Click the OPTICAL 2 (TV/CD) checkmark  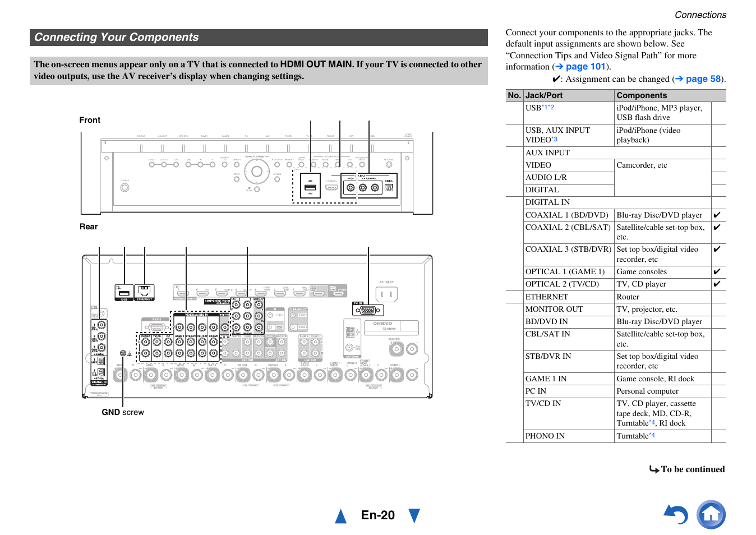click(x=717, y=284)
